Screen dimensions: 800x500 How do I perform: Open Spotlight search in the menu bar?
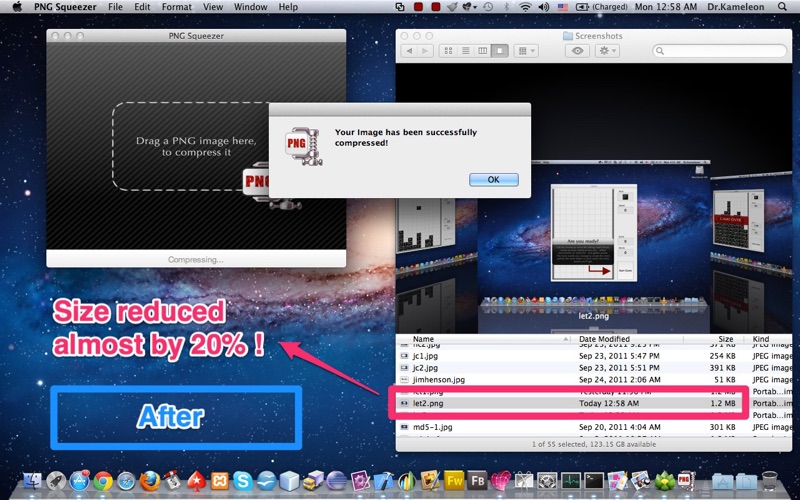782,7
